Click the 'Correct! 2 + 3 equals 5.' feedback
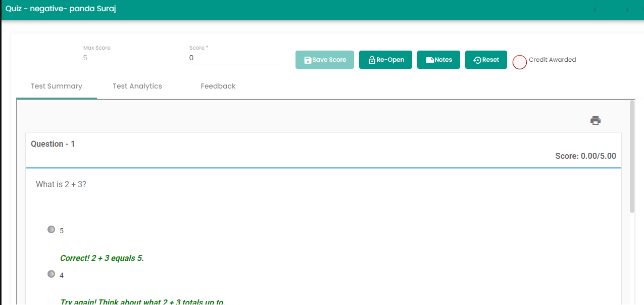 [x=102, y=258]
